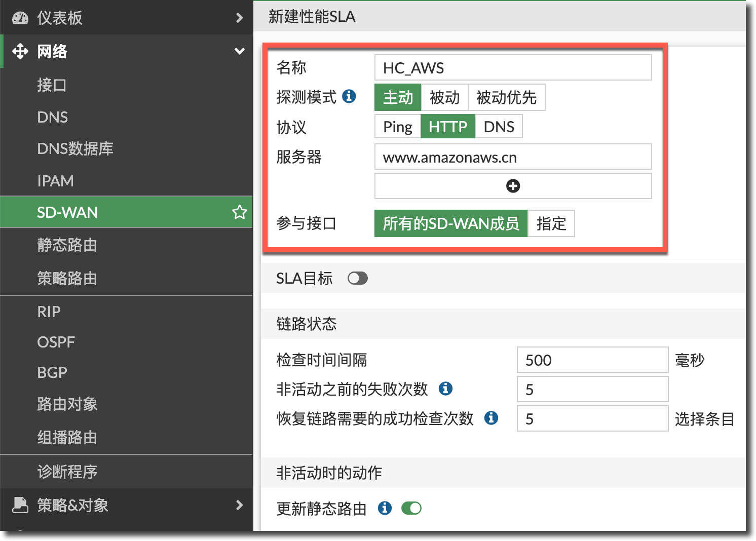Open the 静态路由 menu item

pyautogui.click(x=67, y=245)
